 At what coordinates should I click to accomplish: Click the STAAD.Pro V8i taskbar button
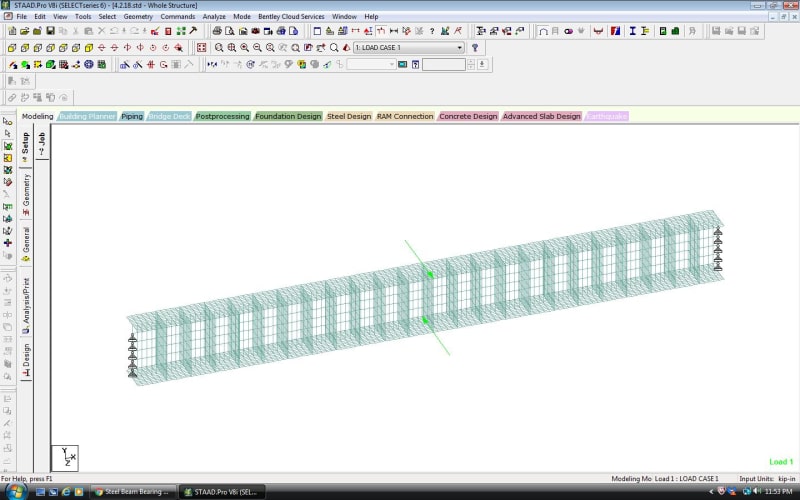(223, 492)
